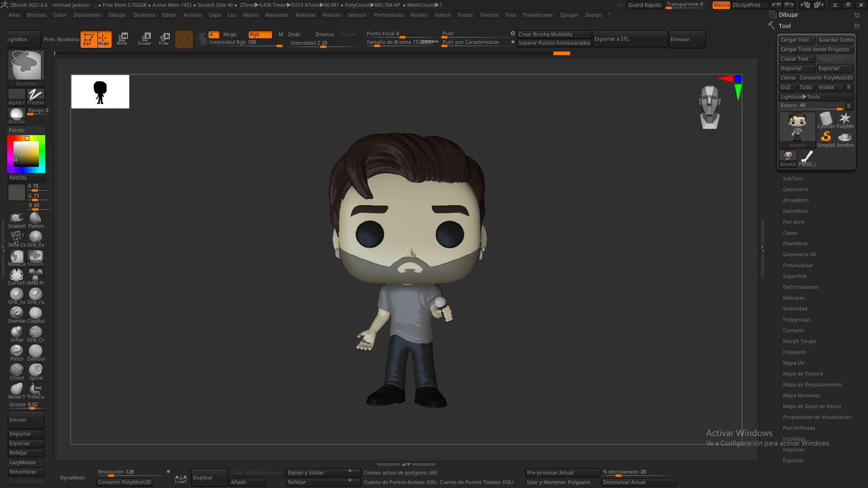Viewport: 868px width, 488px height.
Task: Select the ClayBuildup brush
Action: (35, 313)
